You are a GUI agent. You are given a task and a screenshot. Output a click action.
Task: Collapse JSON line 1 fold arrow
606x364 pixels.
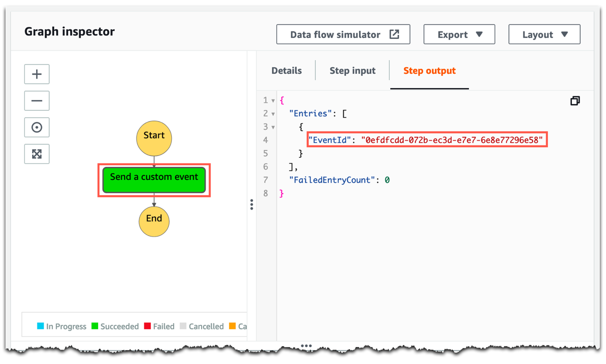click(x=273, y=101)
